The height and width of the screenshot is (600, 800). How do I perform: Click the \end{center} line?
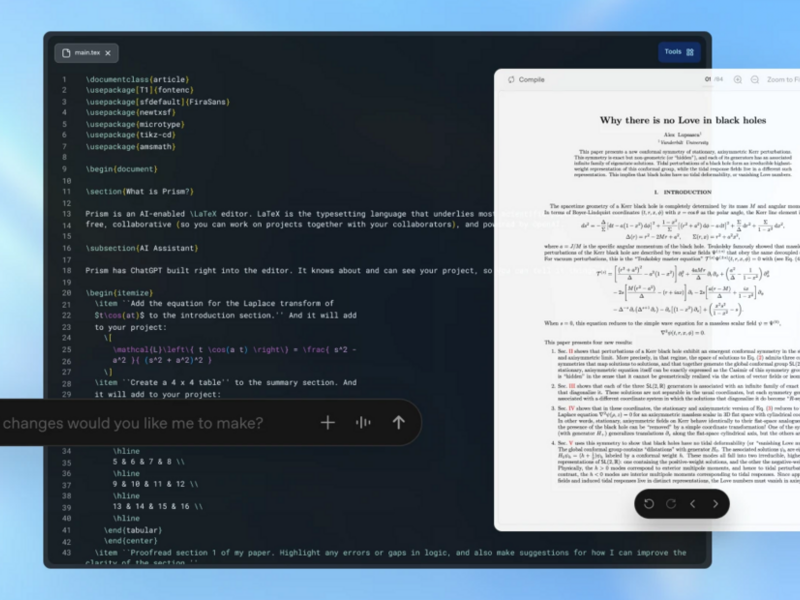coord(131,541)
